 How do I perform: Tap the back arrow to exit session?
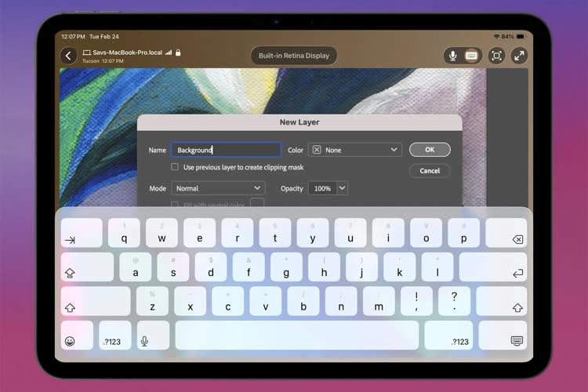69,56
